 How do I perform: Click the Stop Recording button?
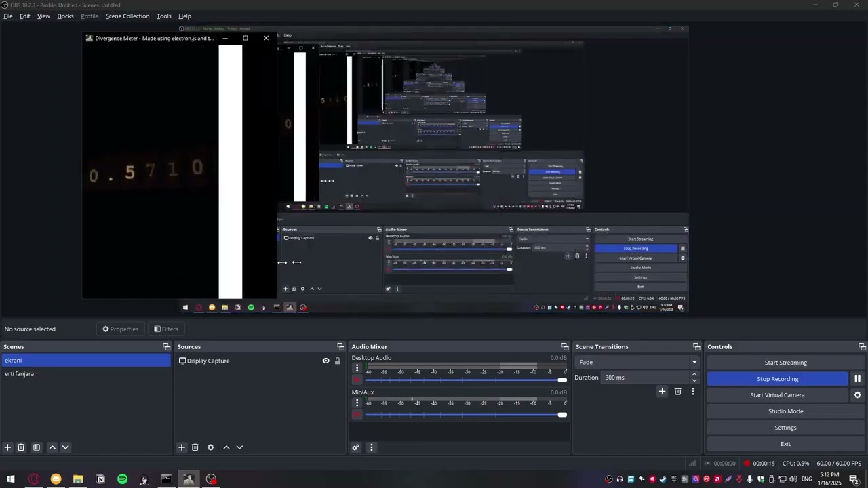coord(777,379)
